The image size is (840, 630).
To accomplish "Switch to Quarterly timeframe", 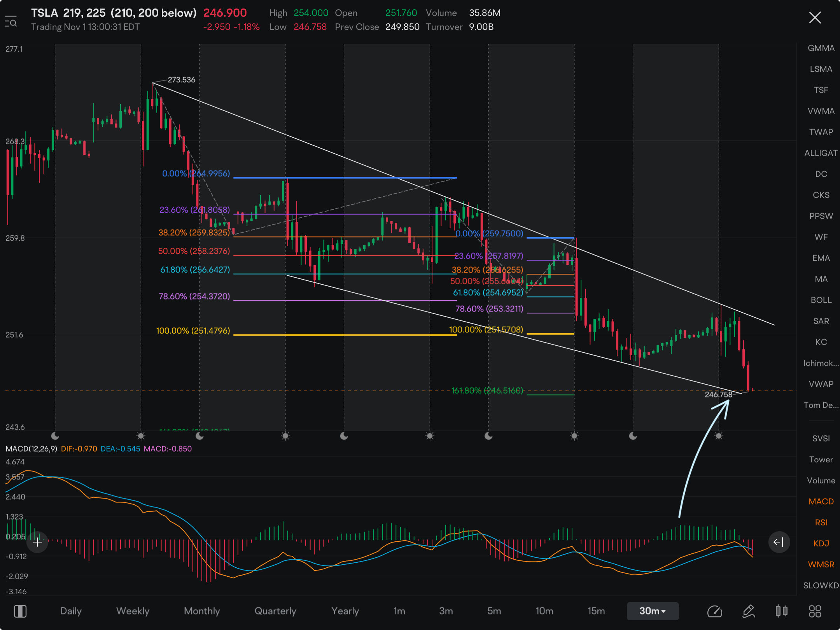I will pos(275,611).
